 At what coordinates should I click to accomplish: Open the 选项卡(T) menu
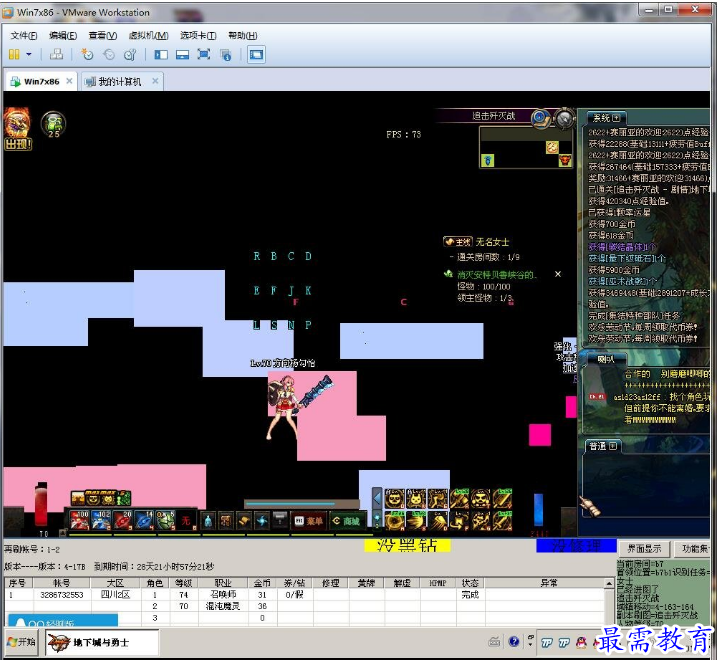(x=198, y=35)
